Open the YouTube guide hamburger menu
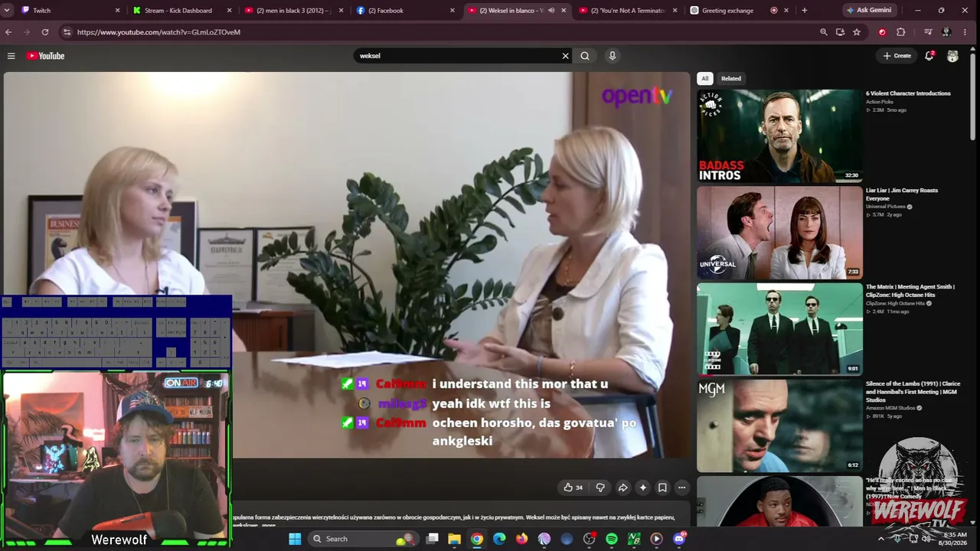Viewport: 980px width, 551px height. pos(11,56)
